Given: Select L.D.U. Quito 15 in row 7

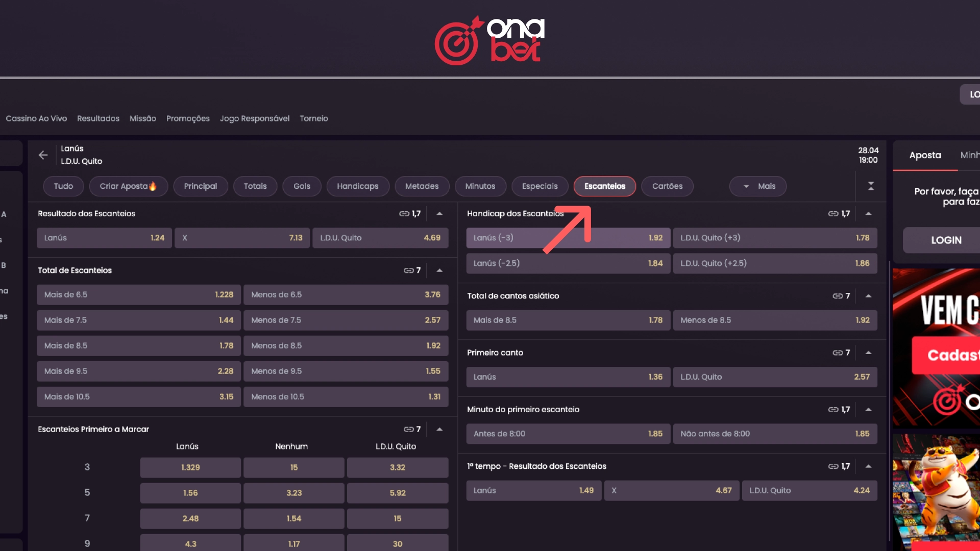Looking at the screenshot, I should [398, 519].
